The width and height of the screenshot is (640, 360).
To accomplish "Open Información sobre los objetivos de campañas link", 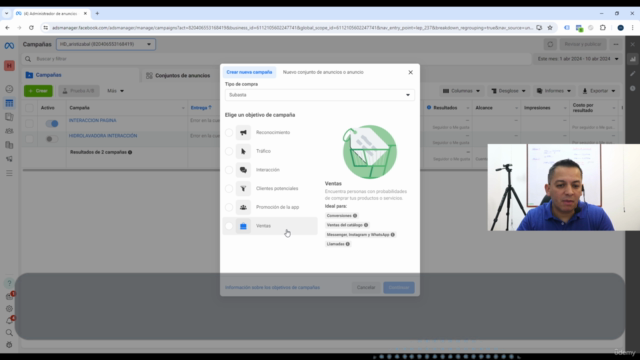I will (272, 287).
